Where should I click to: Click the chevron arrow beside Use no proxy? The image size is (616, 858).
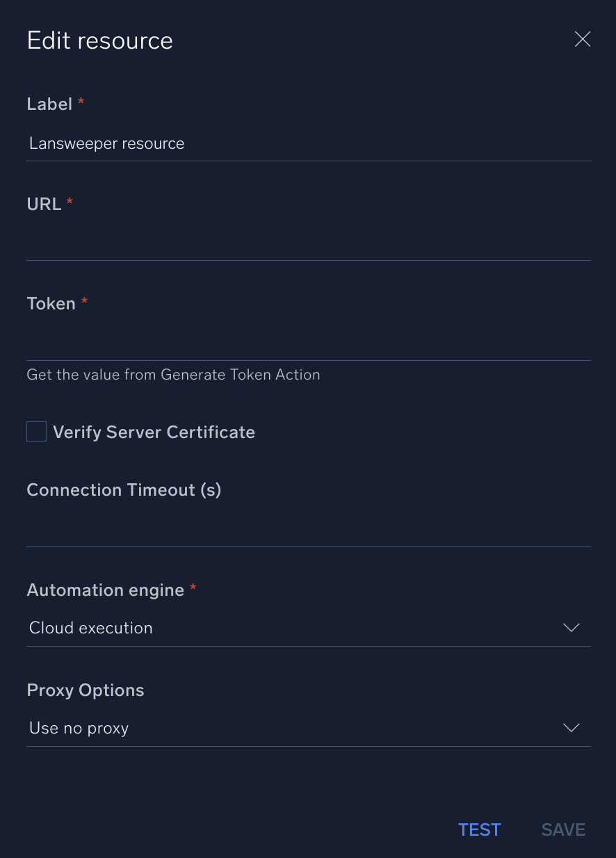(571, 728)
